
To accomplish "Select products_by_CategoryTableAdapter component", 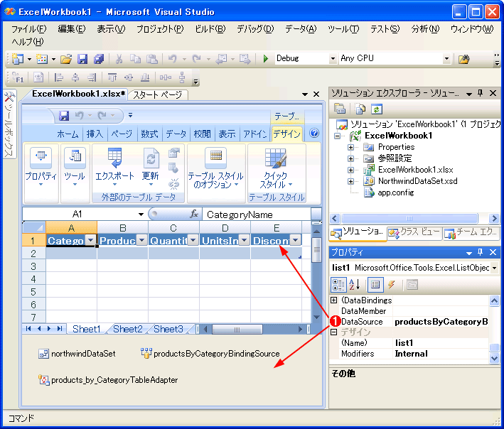I will (108, 380).
